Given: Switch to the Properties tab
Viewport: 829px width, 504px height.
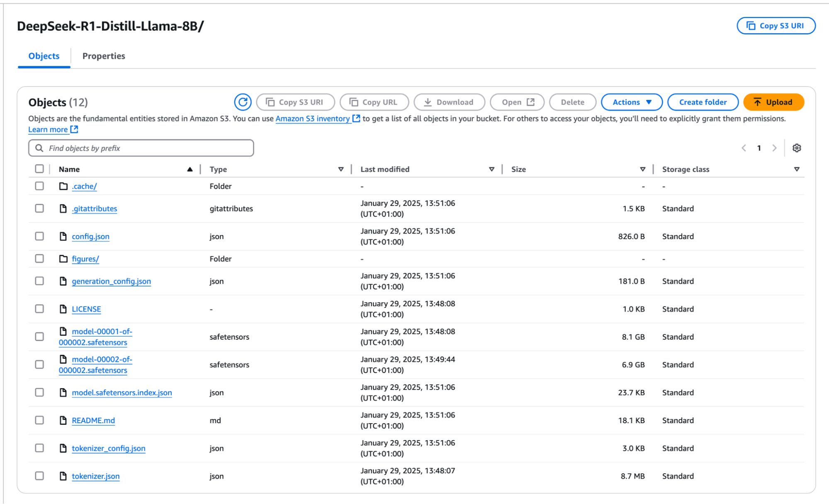Looking at the screenshot, I should tap(104, 56).
